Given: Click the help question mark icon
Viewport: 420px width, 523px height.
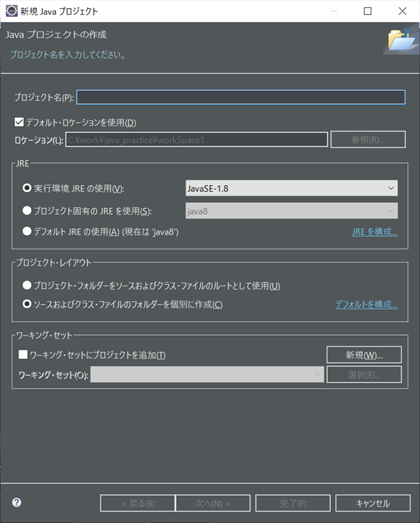Looking at the screenshot, I should [x=17, y=502].
